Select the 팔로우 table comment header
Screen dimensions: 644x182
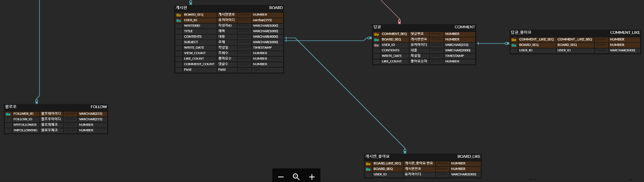(x=11, y=107)
